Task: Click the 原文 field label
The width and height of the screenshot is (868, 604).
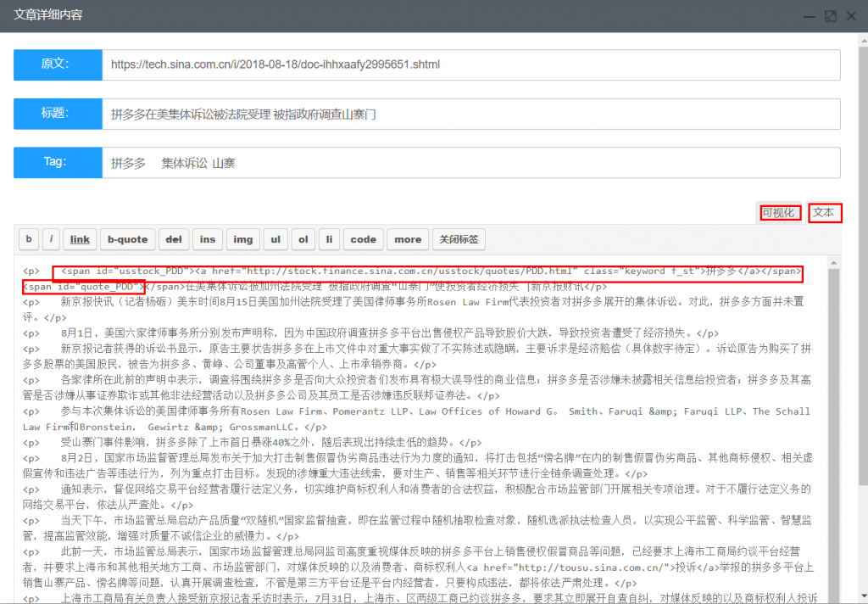Action: tap(58, 64)
